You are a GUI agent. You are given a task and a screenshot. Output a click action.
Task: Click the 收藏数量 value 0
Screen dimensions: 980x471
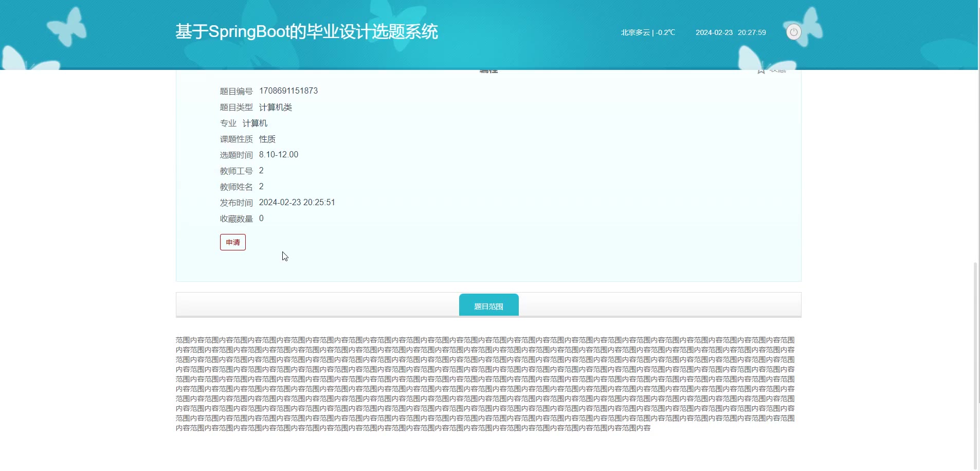click(261, 219)
